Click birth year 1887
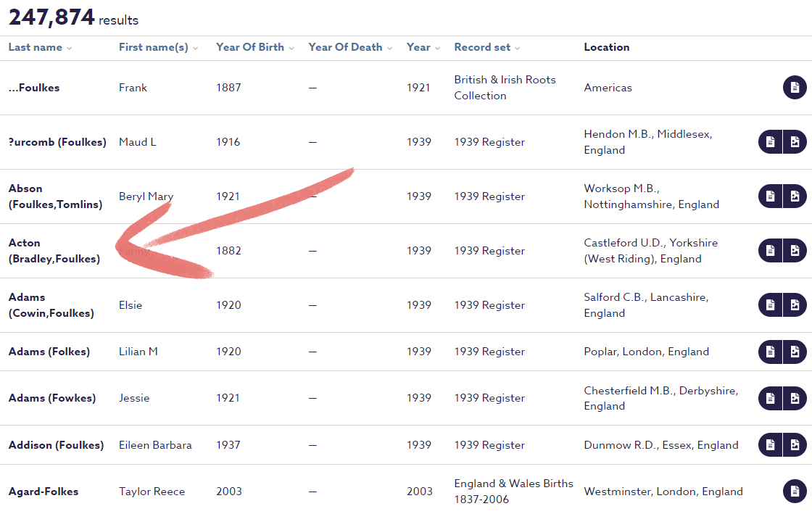The width and height of the screenshot is (812, 514). point(228,88)
